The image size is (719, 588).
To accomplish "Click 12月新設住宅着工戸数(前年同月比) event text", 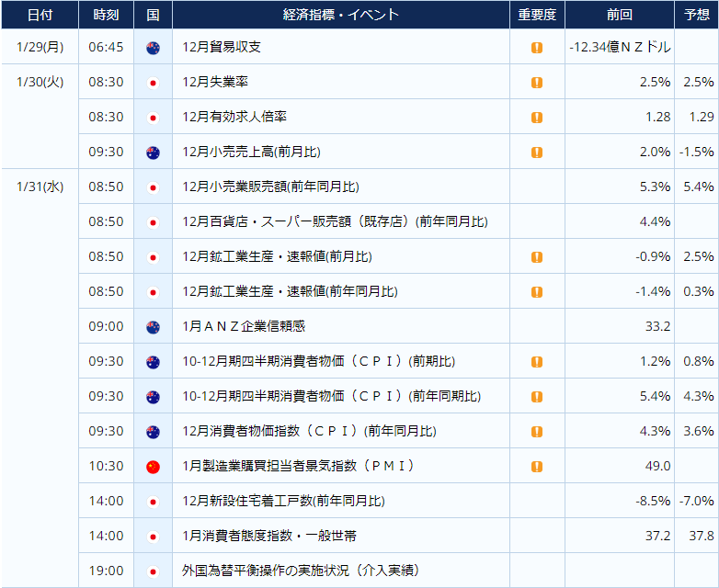I will pyautogui.click(x=283, y=501).
